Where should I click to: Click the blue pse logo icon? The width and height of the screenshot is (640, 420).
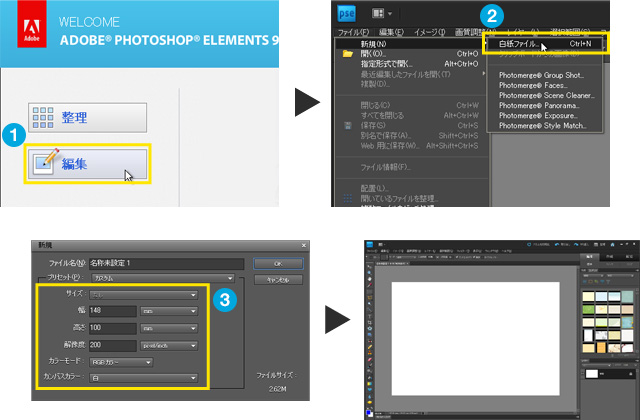[x=347, y=13]
